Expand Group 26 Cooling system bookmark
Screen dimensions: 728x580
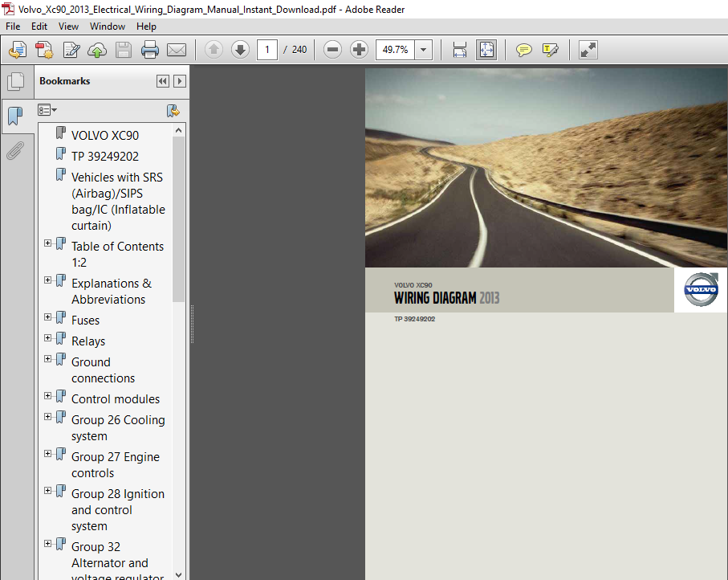point(47,416)
